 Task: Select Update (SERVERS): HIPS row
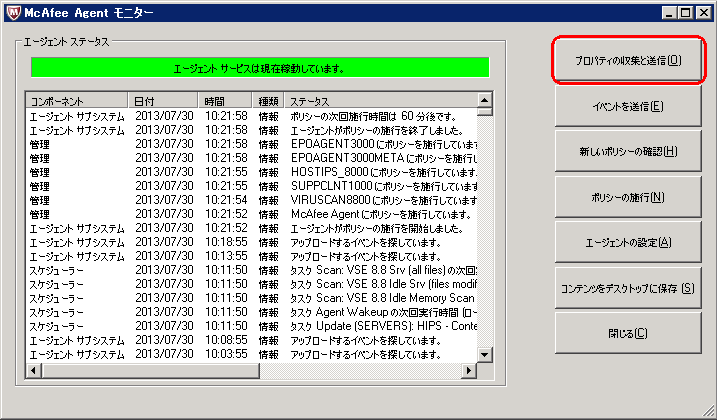(251, 327)
